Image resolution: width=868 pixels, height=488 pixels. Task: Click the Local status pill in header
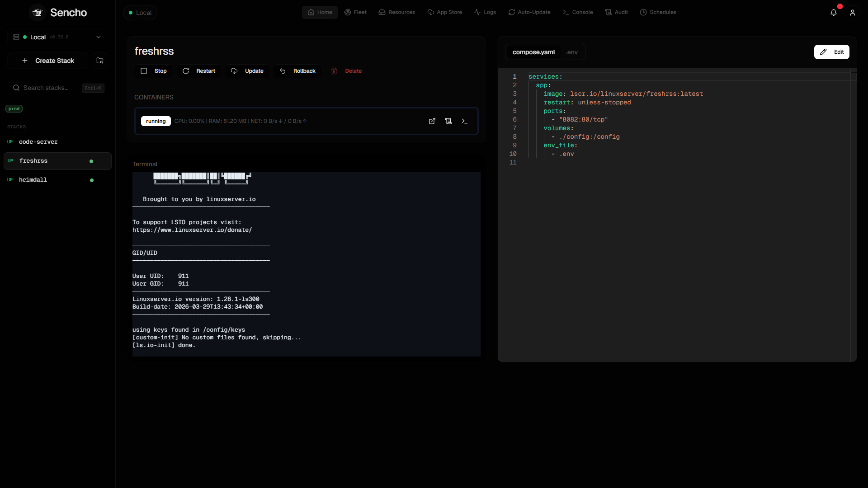(140, 13)
